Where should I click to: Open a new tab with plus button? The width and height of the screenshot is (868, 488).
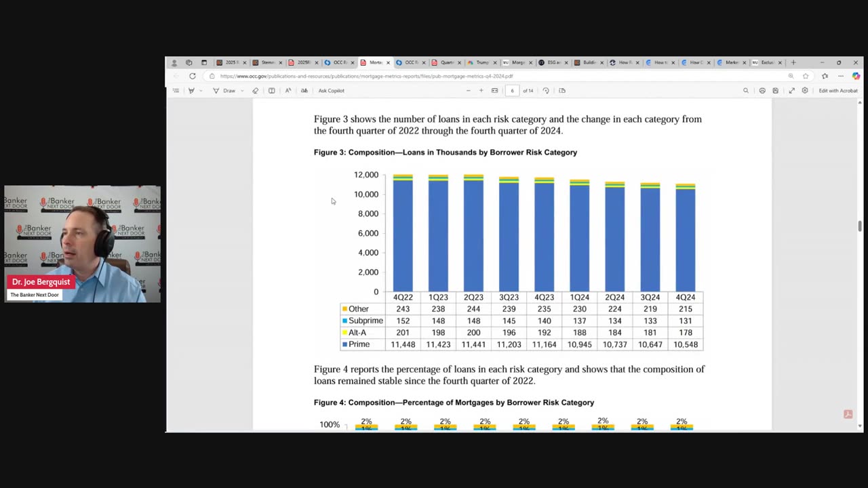tap(793, 62)
